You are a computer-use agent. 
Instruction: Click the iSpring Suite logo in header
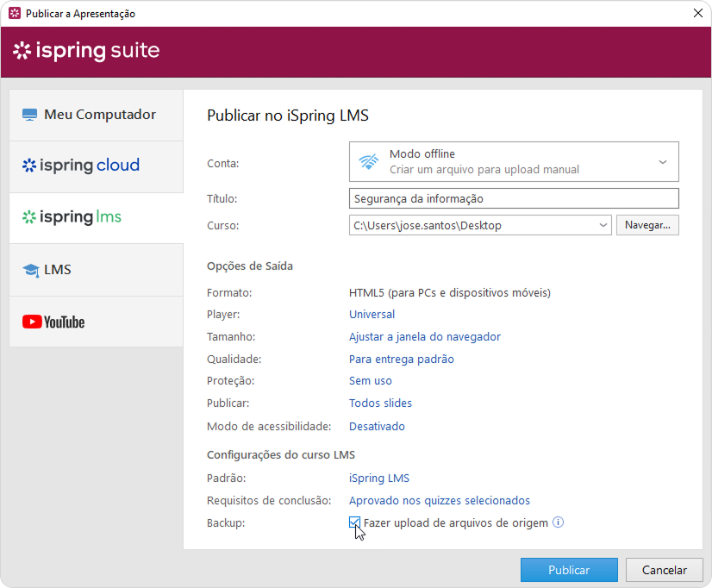click(x=86, y=51)
